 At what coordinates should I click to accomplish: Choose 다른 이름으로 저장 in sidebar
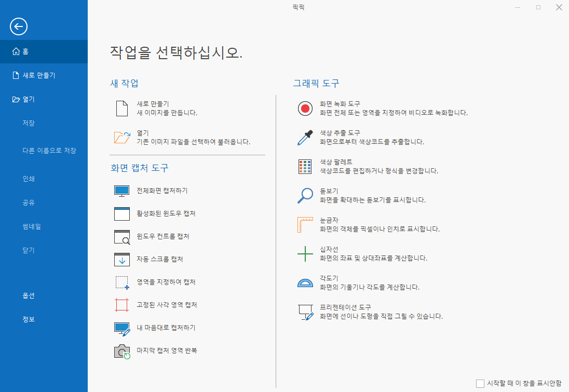(x=49, y=151)
